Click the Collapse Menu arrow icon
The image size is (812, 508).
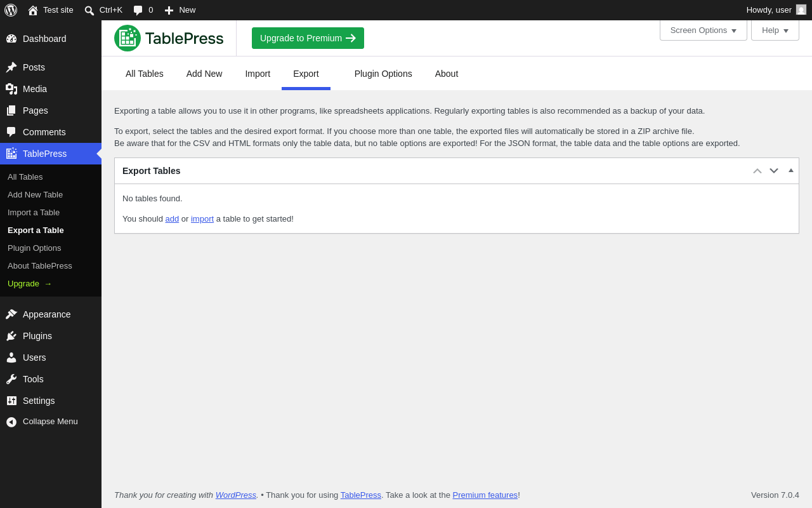[x=11, y=422]
